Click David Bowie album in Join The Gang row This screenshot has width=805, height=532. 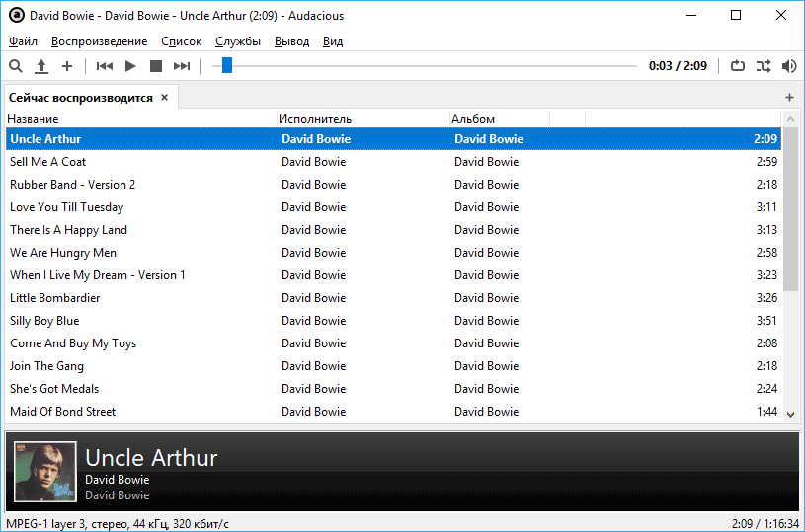coord(486,366)
